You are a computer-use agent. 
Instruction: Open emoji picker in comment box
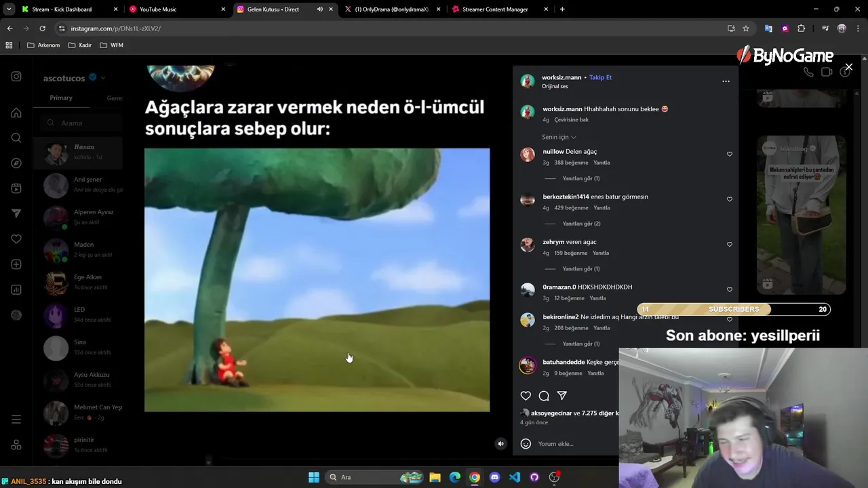[x=526, y=444]
